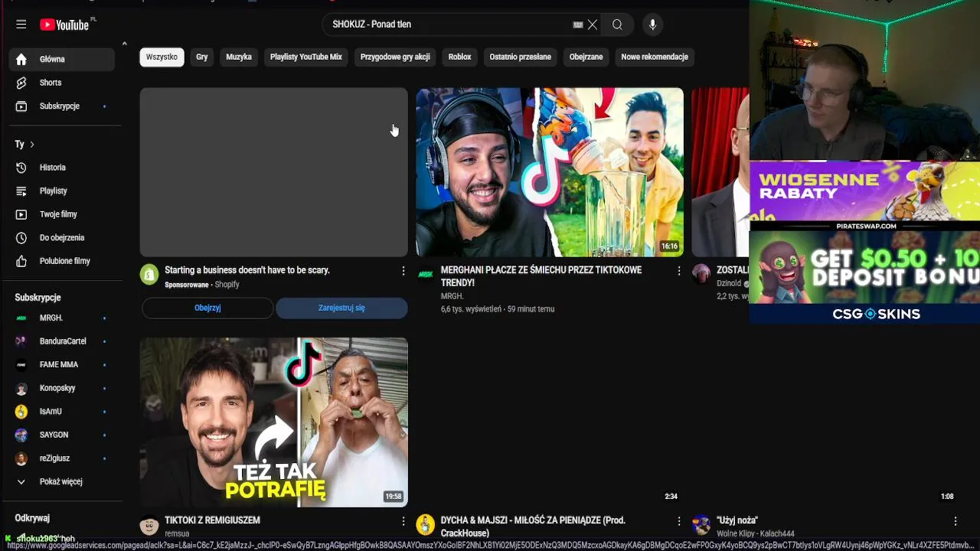Click the IsAmU channel avatar
The image size is (980, 551).
21,412
